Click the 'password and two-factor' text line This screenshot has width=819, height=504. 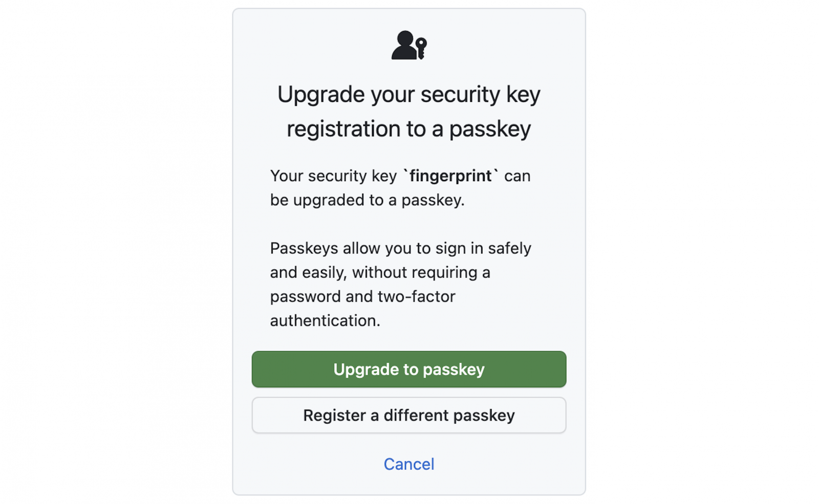362,296
